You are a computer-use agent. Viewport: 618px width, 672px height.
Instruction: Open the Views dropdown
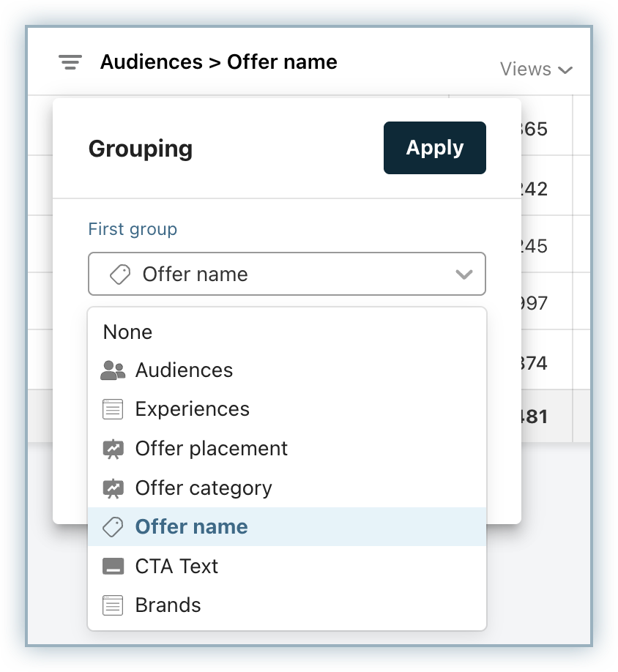point(535,70)
